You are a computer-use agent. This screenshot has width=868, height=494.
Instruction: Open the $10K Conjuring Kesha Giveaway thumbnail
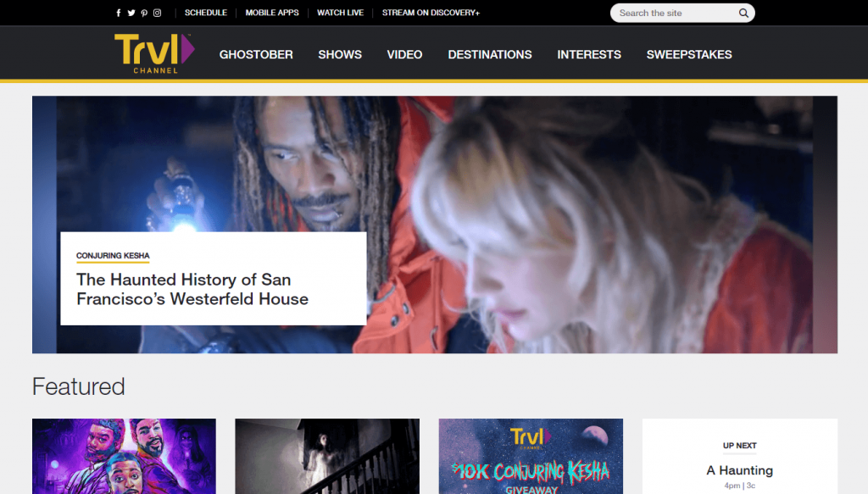click(x=531, y=457)
